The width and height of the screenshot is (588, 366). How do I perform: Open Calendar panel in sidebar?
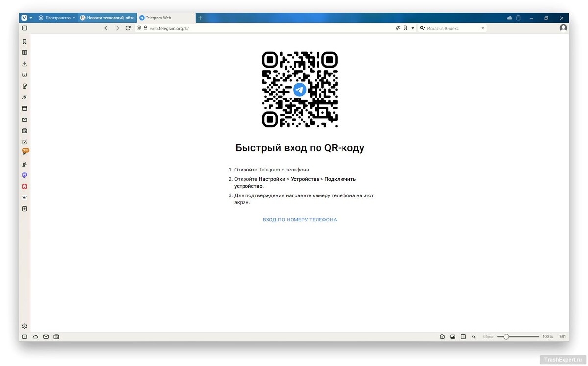(x=24, y=131)
